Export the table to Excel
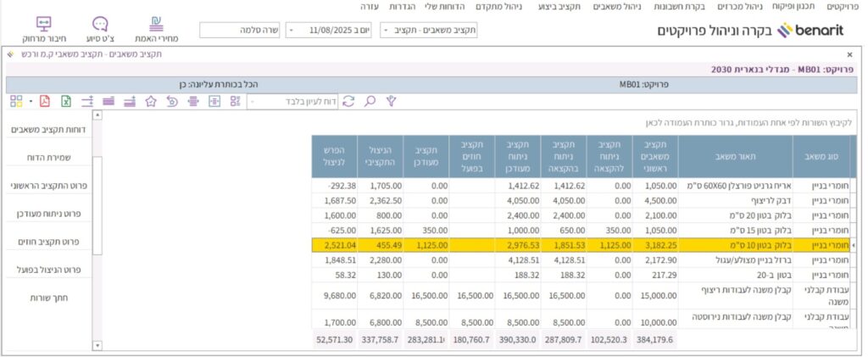 click(65, 101)
